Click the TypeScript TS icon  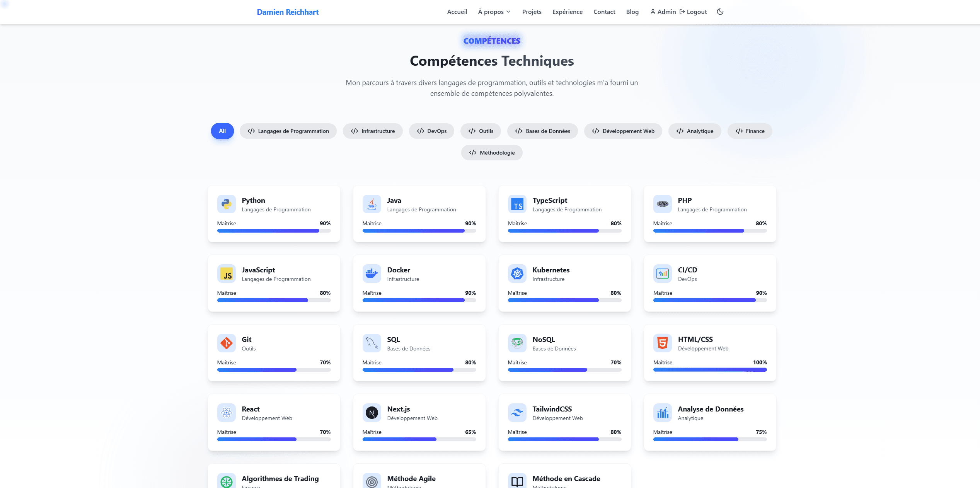[517, 204]
